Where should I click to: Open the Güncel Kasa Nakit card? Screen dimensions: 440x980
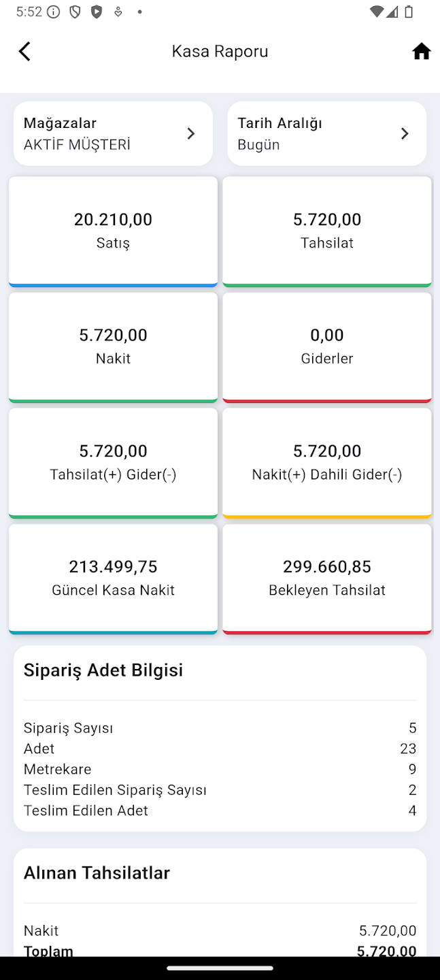[113, 578]
